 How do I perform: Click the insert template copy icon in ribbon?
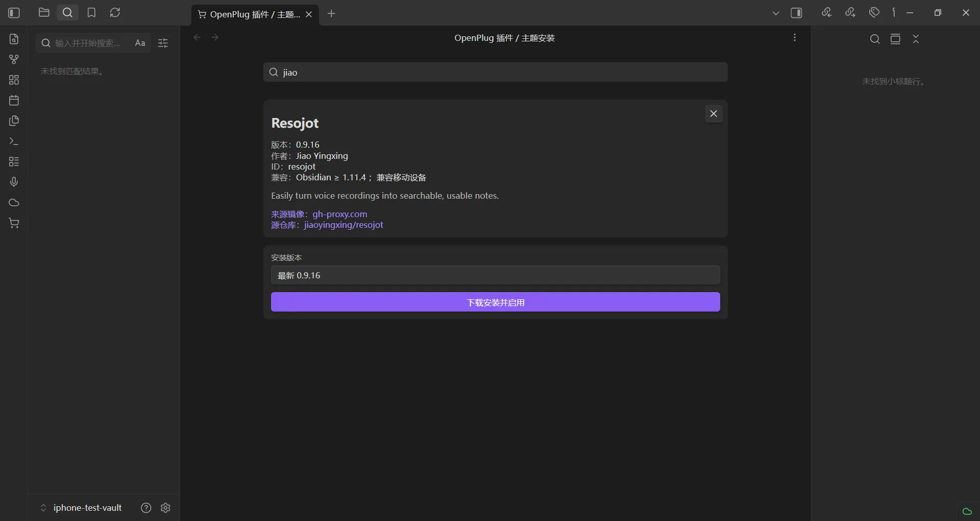click(14, 121)
